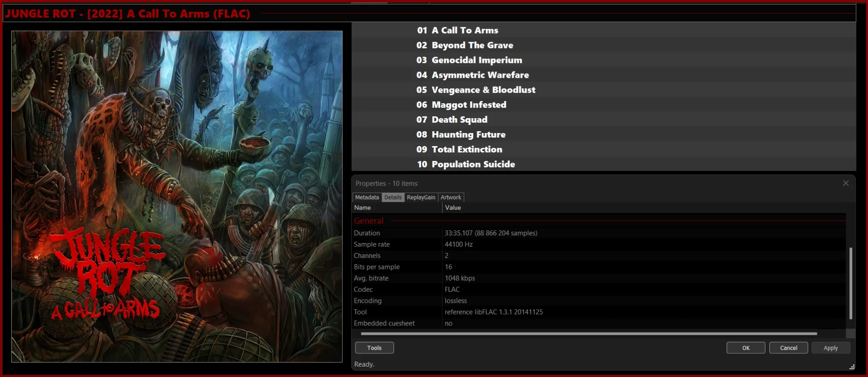Screen dimensions: 868x377
Task: Click the Name column header
Action: (x=397, y=208)
